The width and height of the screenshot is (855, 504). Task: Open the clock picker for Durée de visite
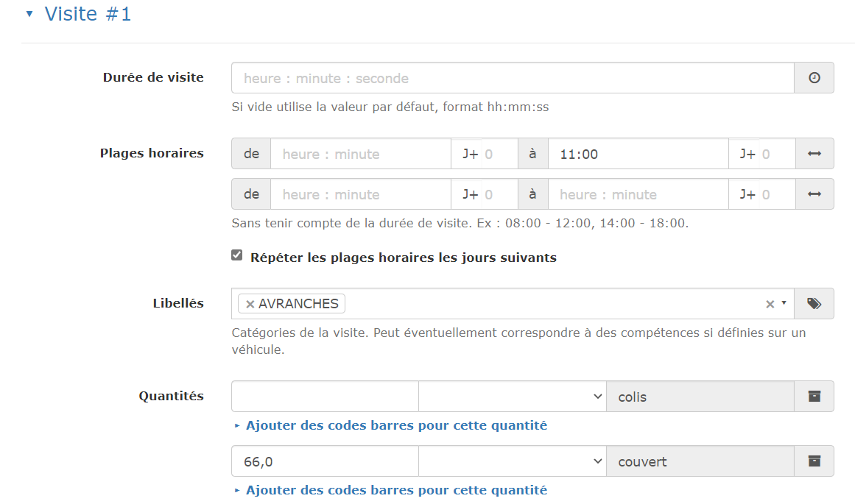point(814,78)
